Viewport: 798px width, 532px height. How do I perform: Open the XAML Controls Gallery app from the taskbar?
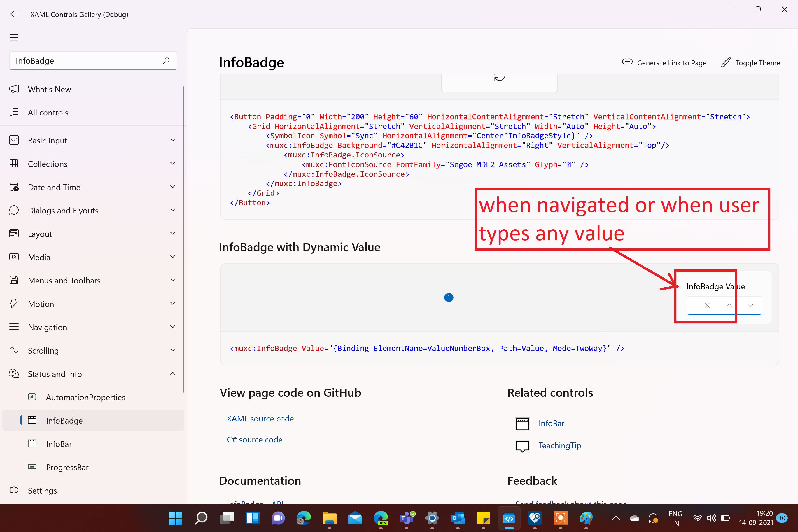(509, 518)
